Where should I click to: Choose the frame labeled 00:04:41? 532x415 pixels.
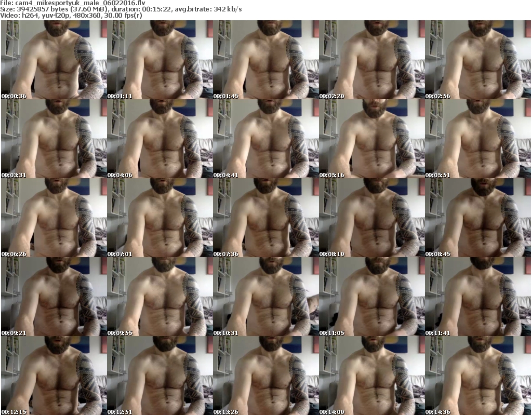tap(266, 139)
